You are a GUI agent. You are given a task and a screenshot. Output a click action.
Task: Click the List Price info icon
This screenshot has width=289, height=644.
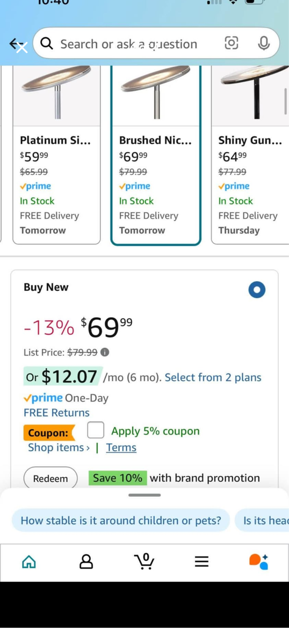click(x=105, y=352)
